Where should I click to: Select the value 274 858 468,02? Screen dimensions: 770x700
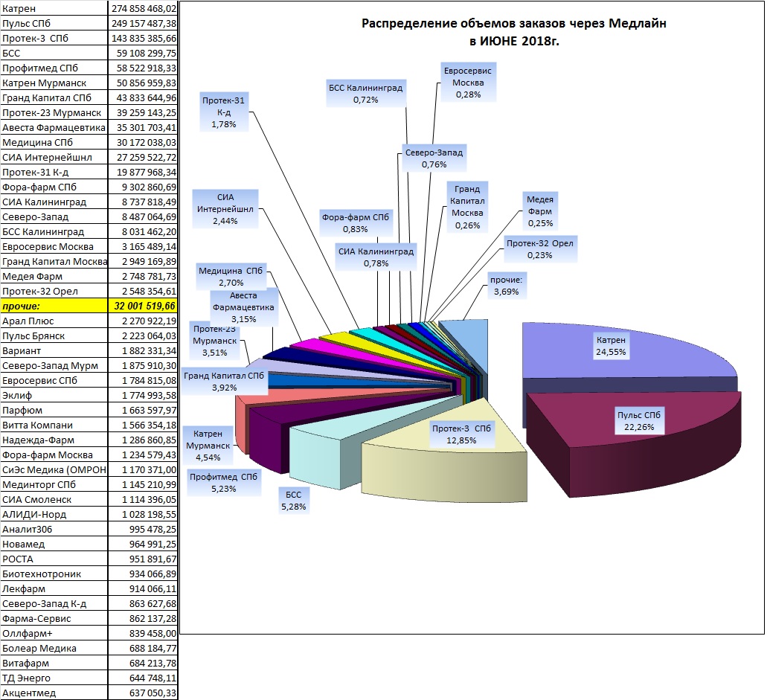(143, 8)
